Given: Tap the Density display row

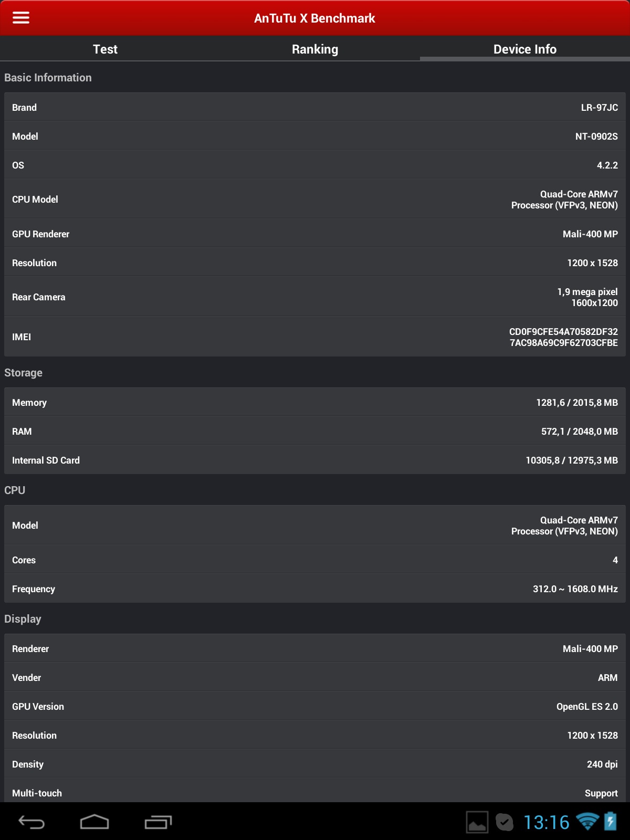Looking at the screenshot, I should 315,764.
